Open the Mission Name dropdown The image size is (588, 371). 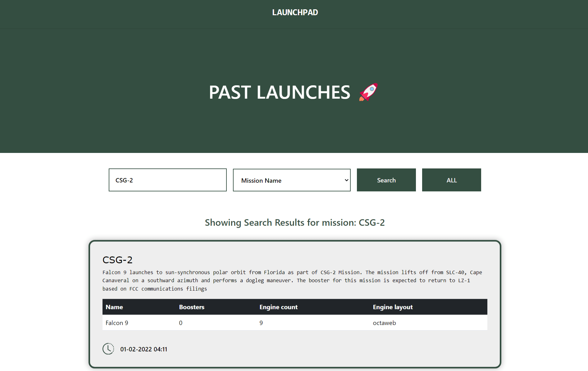click(292, 180)
